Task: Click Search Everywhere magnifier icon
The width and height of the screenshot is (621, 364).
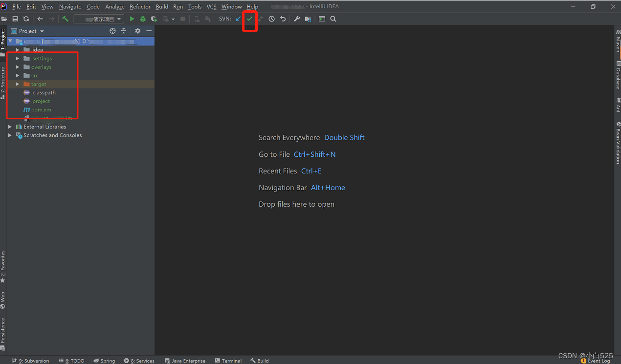Action: click(333, 19)
